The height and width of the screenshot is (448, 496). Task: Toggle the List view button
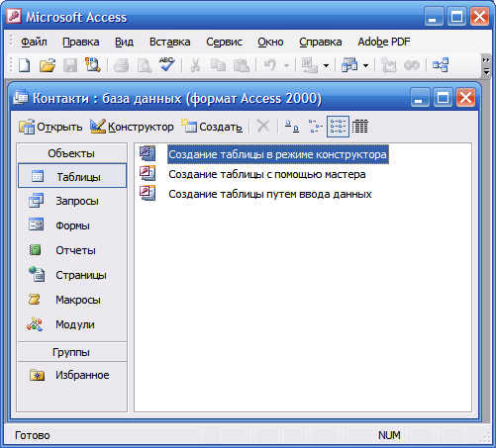tap(338, 127)
